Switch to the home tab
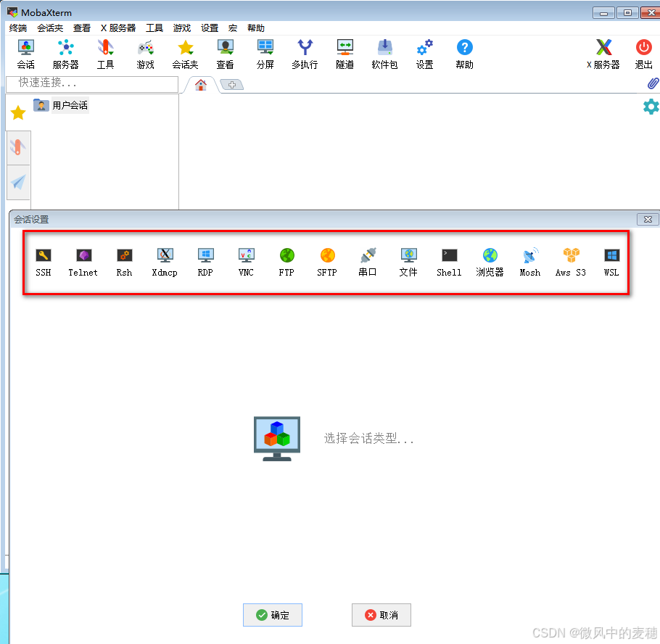 point(201,85)
